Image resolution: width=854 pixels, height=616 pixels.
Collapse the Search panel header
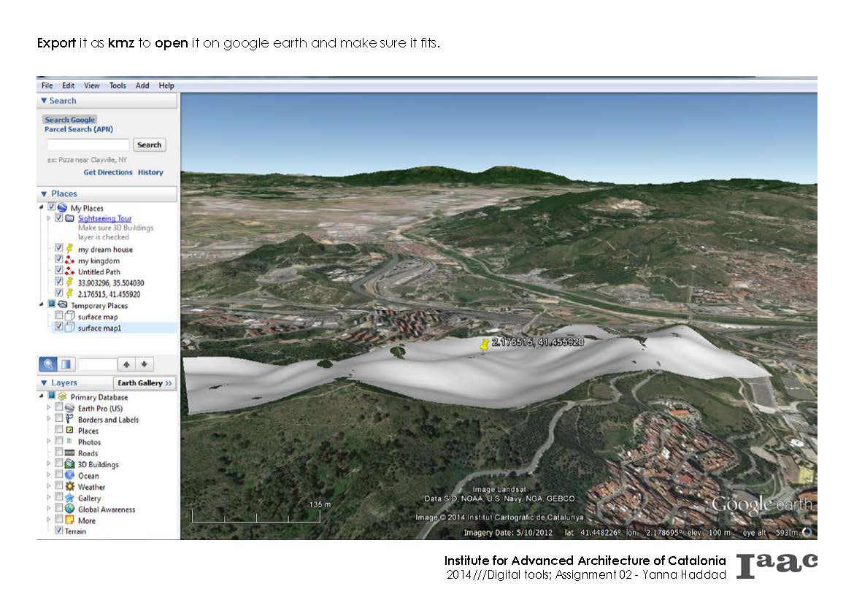point(45,101)
